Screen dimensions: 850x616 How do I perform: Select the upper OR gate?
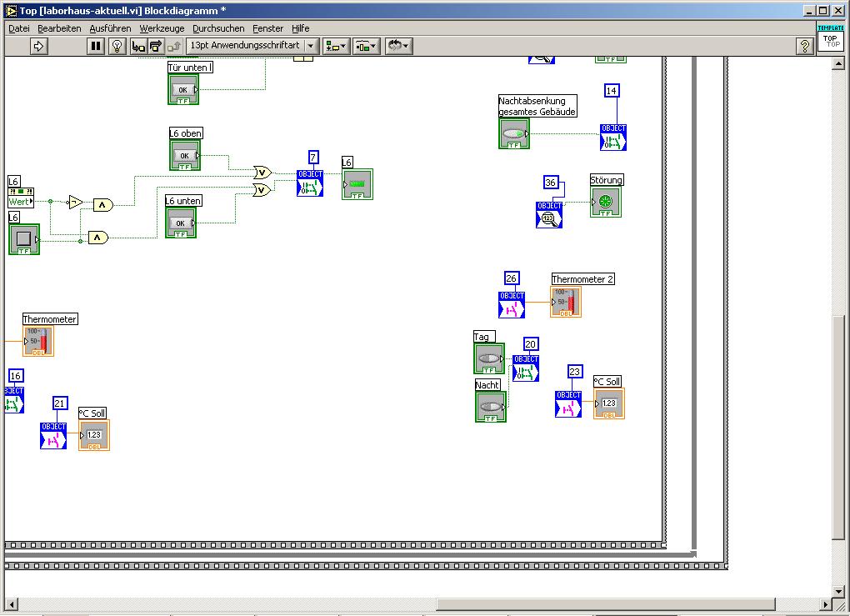coord(262,173)
